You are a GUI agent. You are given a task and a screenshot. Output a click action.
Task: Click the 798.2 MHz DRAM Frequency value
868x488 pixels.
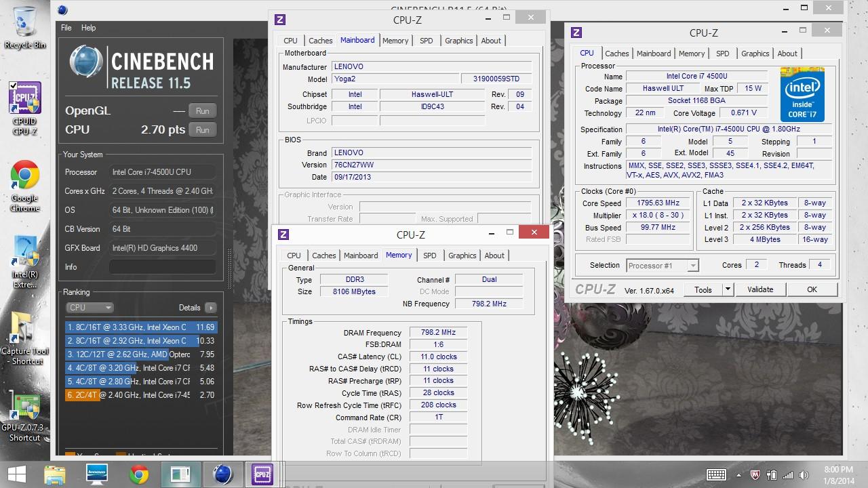click(x=438, y=333)
